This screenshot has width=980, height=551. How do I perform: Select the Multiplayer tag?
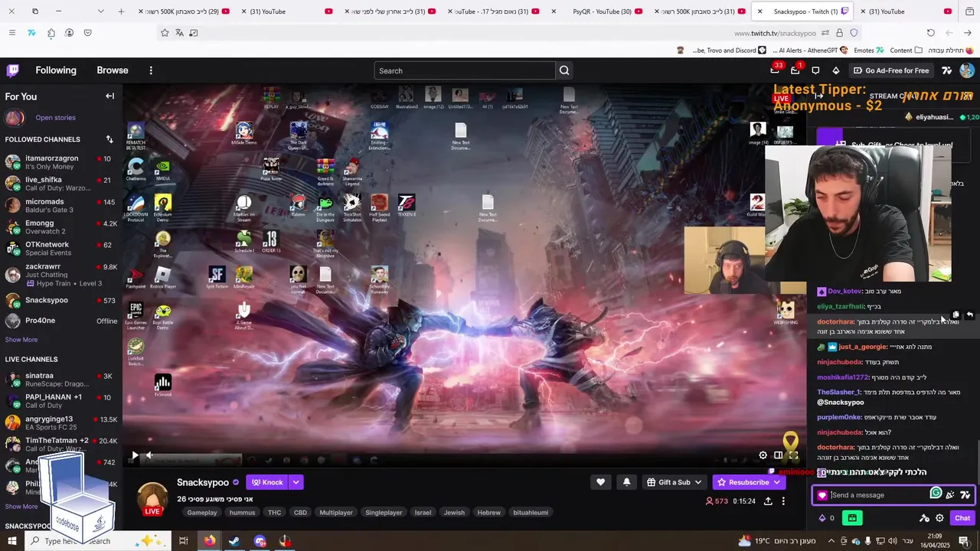(336, 513)
